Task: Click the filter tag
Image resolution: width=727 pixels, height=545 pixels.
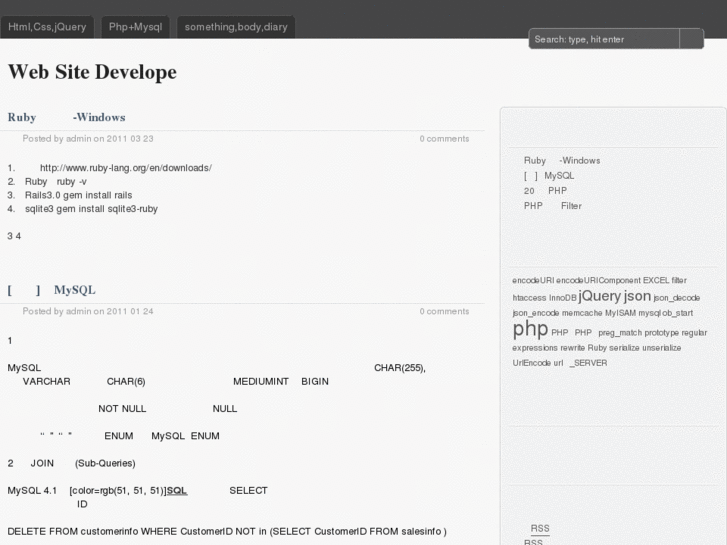Action: pyautogui.click(x=679, y=281)
